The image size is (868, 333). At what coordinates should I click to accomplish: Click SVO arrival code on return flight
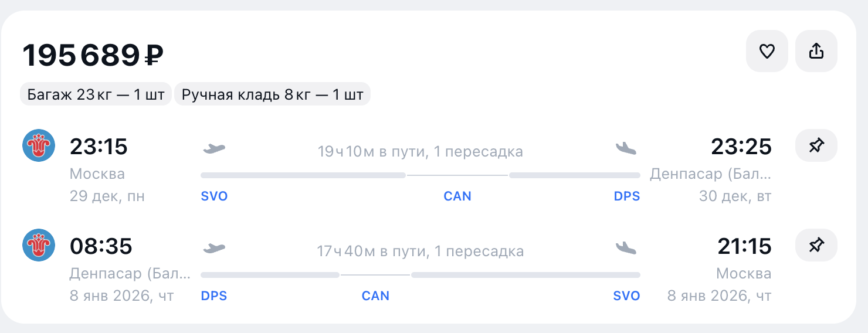626,296
